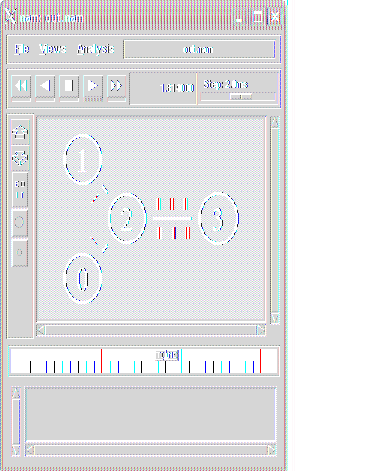
Task: Click the current time display
Action: point(163,88)
